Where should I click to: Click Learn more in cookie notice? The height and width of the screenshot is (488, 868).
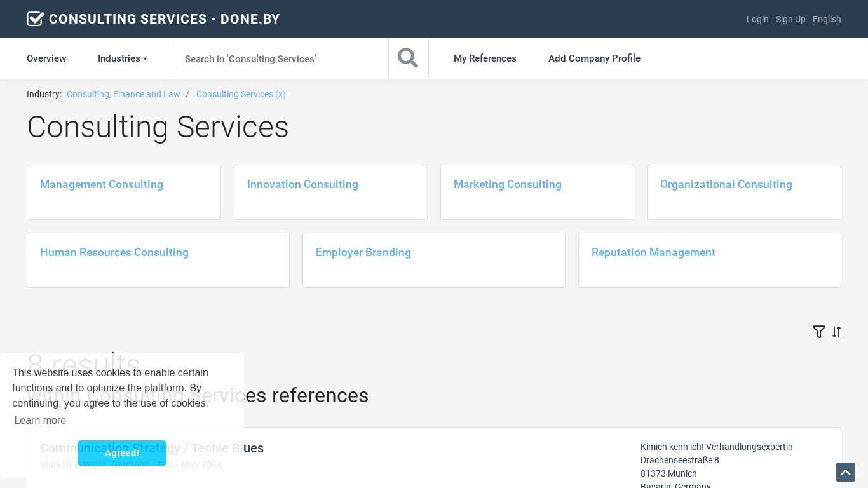point(40,420)
